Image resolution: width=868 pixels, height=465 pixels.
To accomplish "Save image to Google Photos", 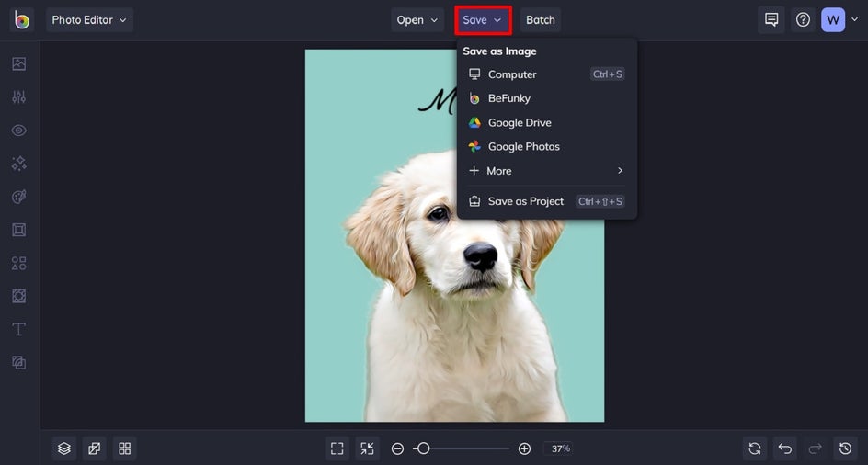I will (x=547, y=147).
